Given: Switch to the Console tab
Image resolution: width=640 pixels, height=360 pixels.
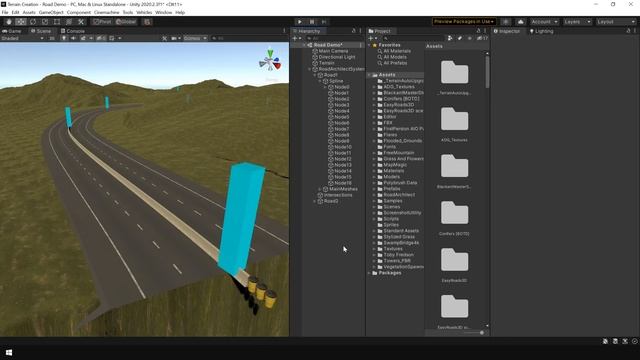Looking at the screenshot, I should [73, 31].
